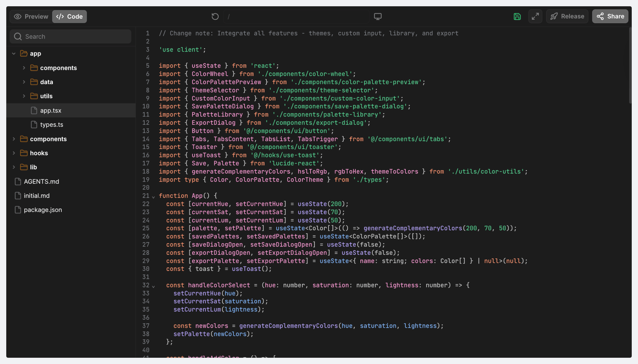The width and height of the screenshot is (638, 364).
Task: Expand the lib folder
Action: (14, 167)
